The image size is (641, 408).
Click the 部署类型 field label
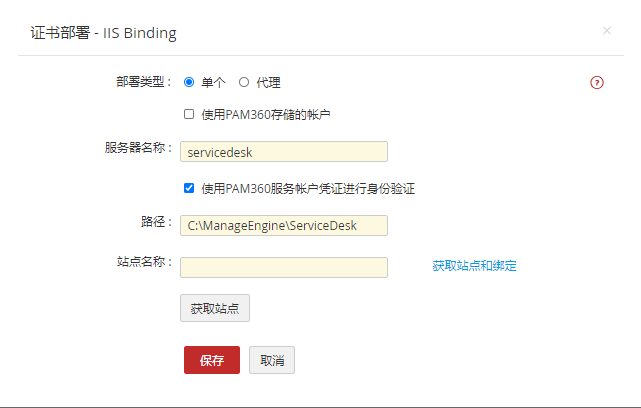[x=144, y=82]
